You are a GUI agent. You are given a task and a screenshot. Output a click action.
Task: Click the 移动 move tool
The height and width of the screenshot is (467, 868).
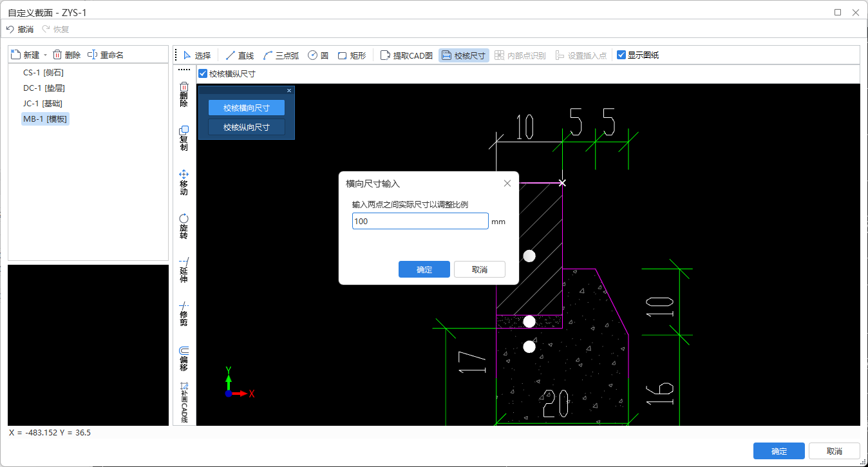184,182
